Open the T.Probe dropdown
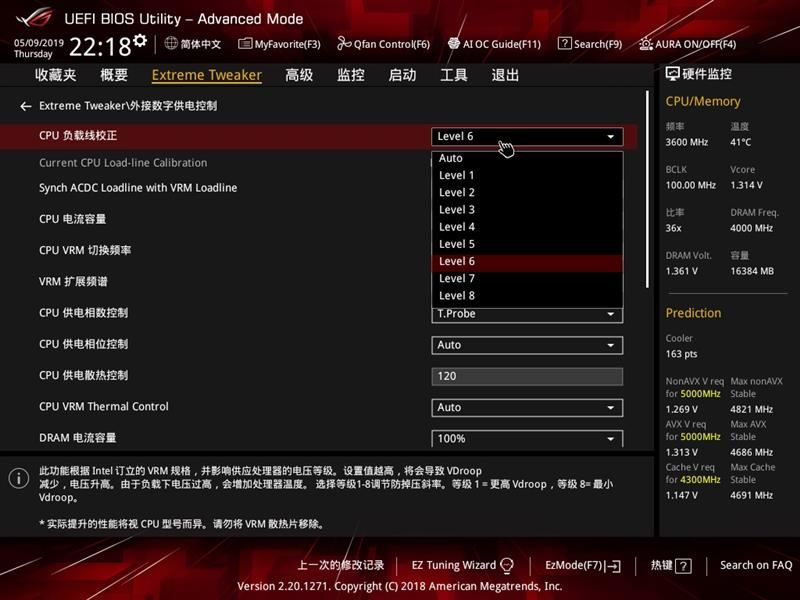 coord(527,315)
